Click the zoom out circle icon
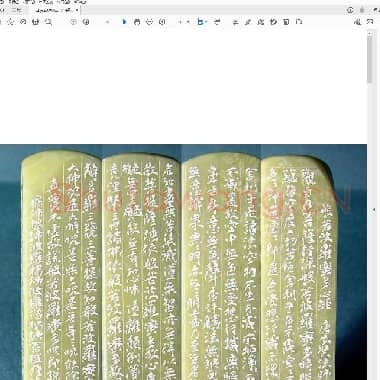This screenshot has height=380, width=380. pos(149,22)
